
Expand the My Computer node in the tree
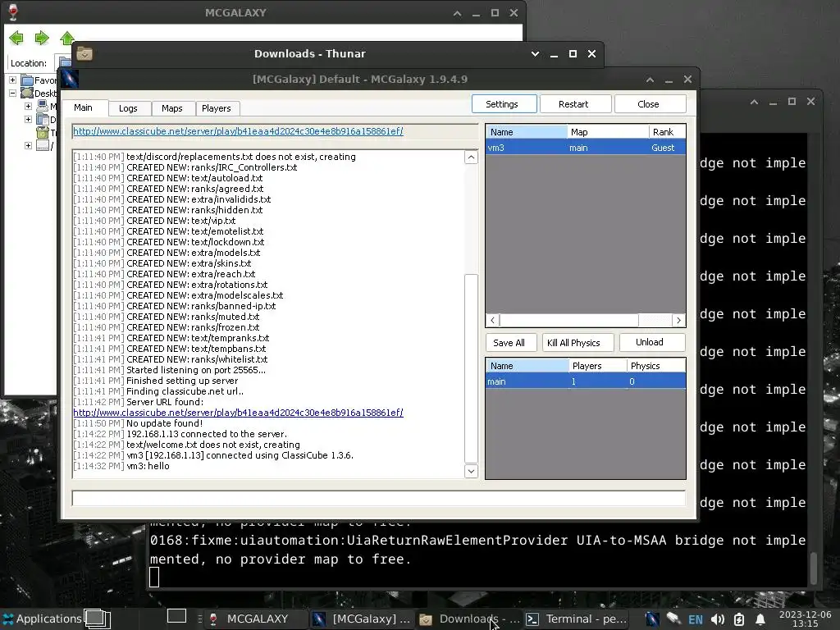pos(28,106)
